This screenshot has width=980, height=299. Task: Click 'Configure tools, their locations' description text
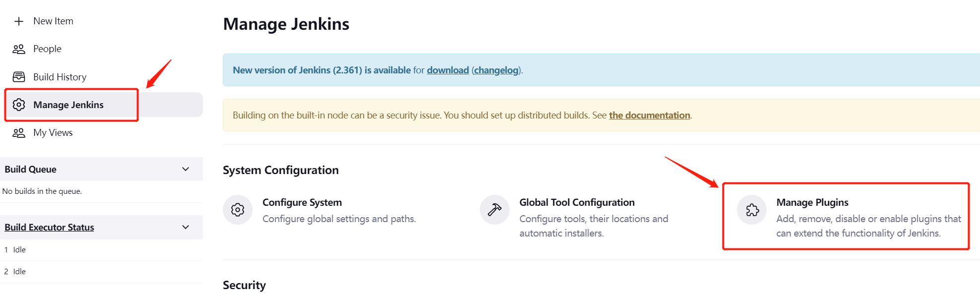594,226
